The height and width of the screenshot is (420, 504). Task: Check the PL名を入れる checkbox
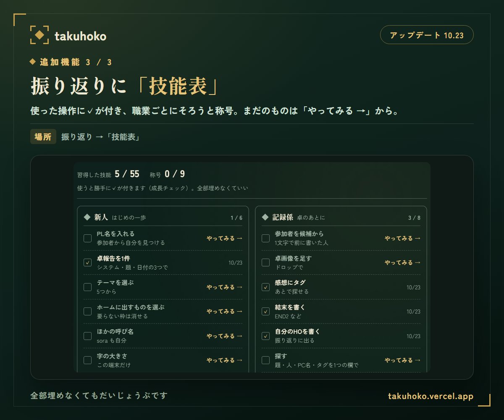pyautogui.click(x=87, y=238)
